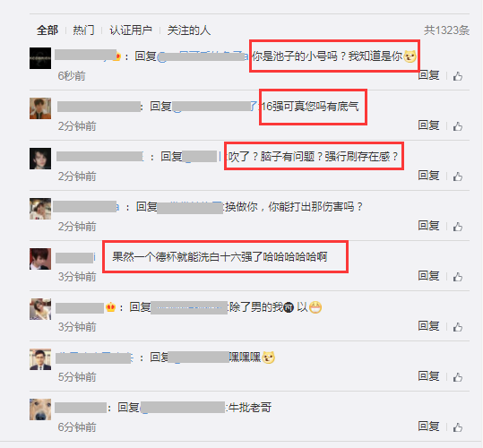
Task: Open the black avatar of first commenter
Action: (40, 58)
